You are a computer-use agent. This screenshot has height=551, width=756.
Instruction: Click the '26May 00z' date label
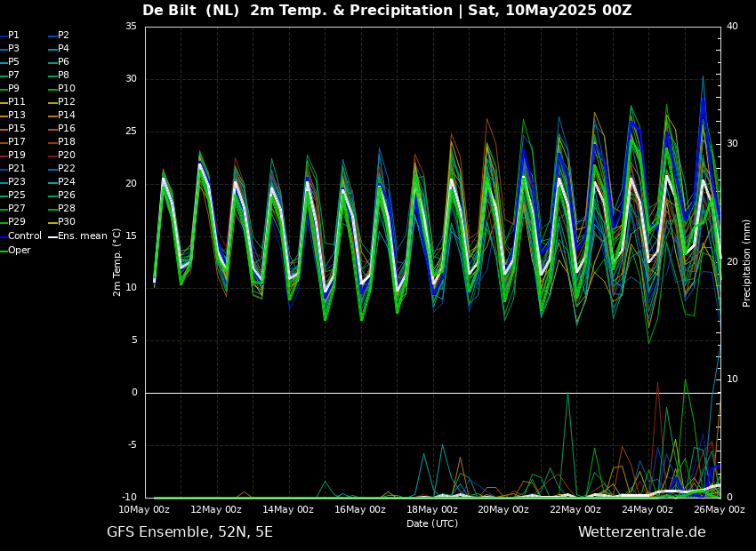click(720, 509)
